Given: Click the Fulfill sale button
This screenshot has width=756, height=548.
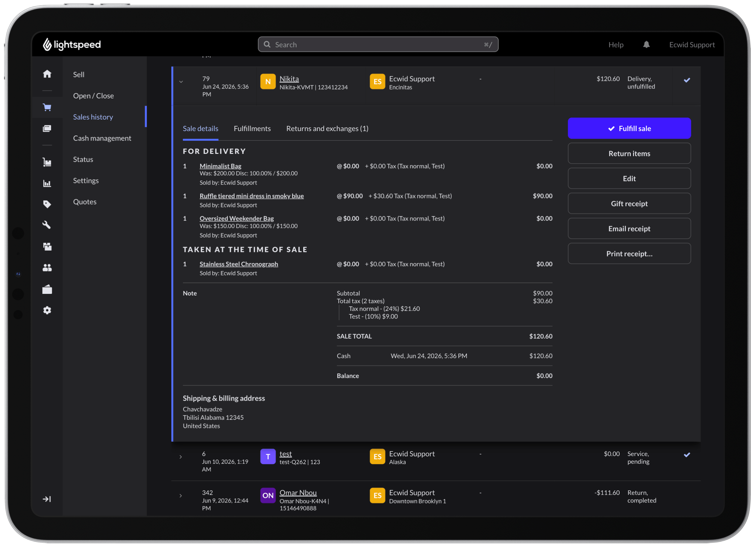Looking at the screenshot, I should [630, 129].
